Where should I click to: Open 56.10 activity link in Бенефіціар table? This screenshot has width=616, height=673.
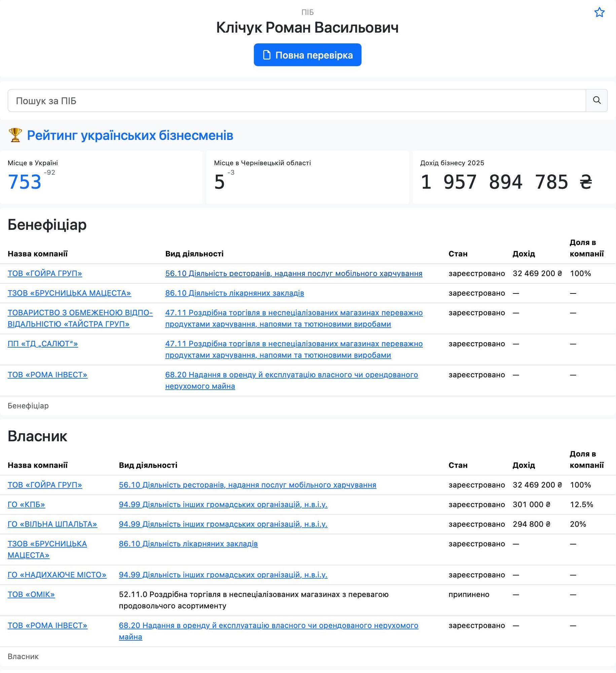(294, 273)
